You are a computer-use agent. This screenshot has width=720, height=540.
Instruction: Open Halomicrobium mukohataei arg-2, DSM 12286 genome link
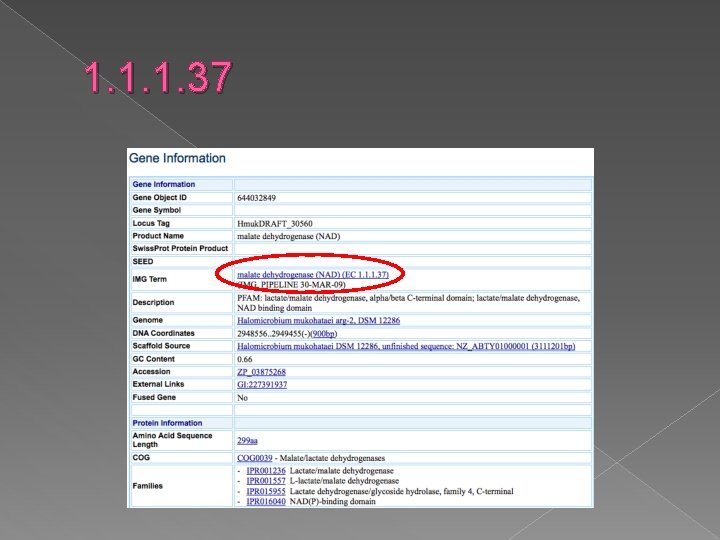tap(318, 320)
